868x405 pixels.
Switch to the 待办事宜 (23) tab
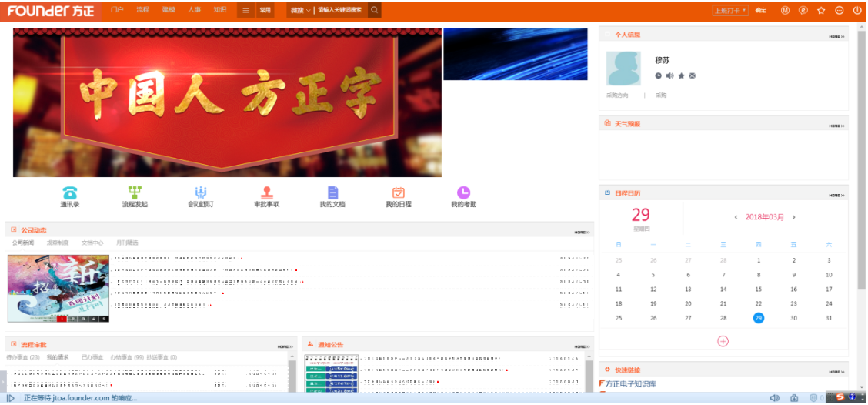[x=22, y=357]
